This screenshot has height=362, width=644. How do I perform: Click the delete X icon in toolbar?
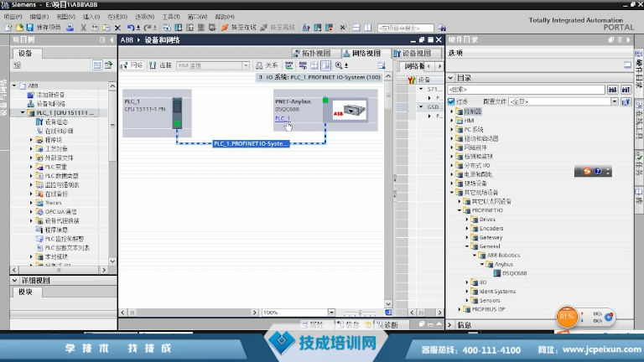click(118, 28)
